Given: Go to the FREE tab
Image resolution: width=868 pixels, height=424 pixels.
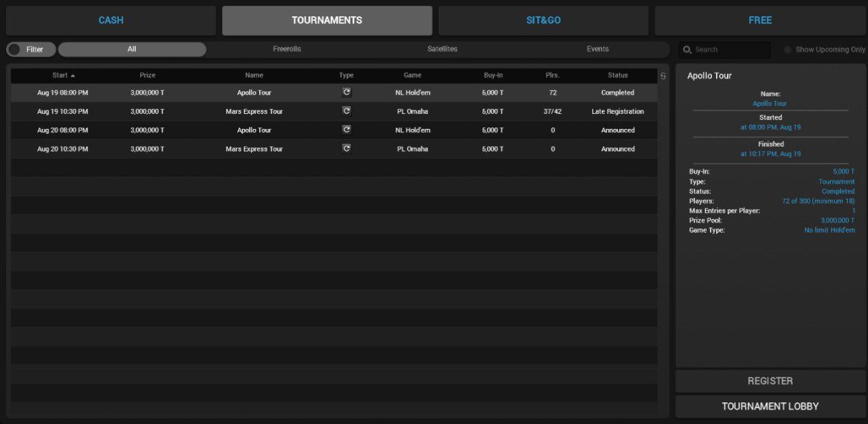Looking at the screenshot, I should tap(759, 20).
